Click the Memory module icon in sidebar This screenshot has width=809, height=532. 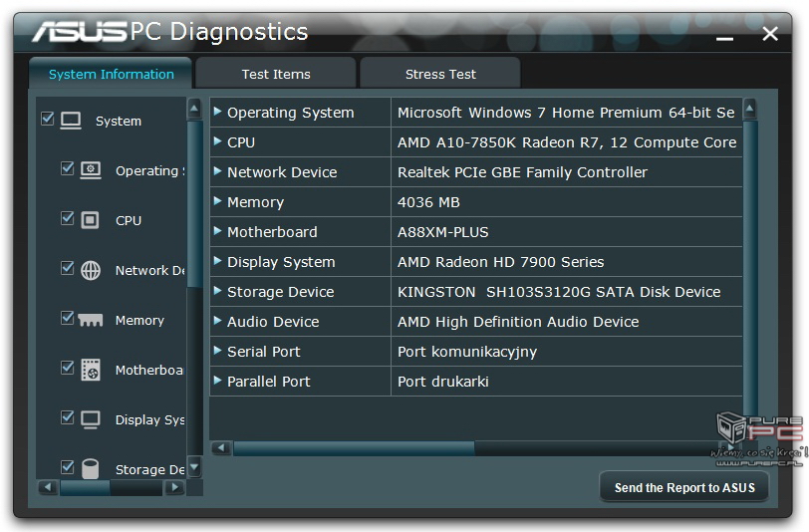pos(91,321)
